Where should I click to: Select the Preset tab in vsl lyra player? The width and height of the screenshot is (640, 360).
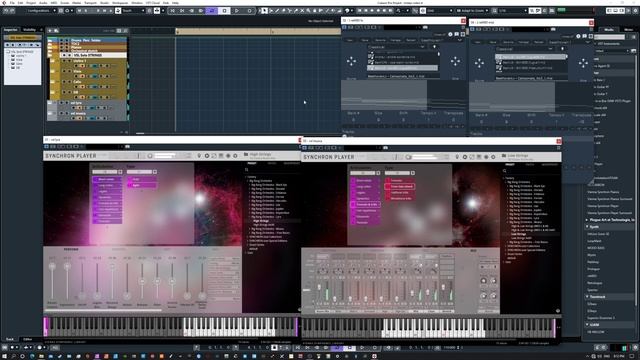coord(252,163)
